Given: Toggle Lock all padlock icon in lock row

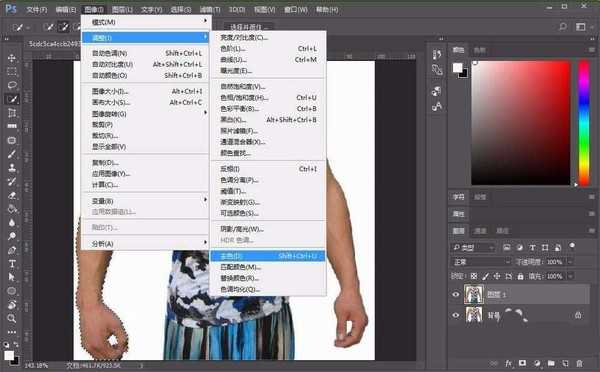Looking at the screenshot, I should coord(520,276).
